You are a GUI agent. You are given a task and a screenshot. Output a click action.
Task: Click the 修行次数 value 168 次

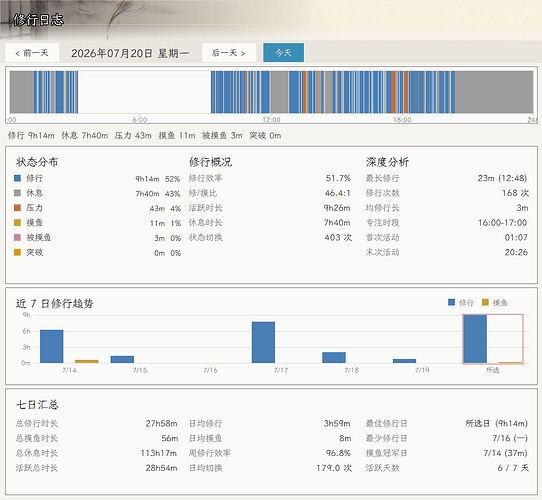point(515,193)
